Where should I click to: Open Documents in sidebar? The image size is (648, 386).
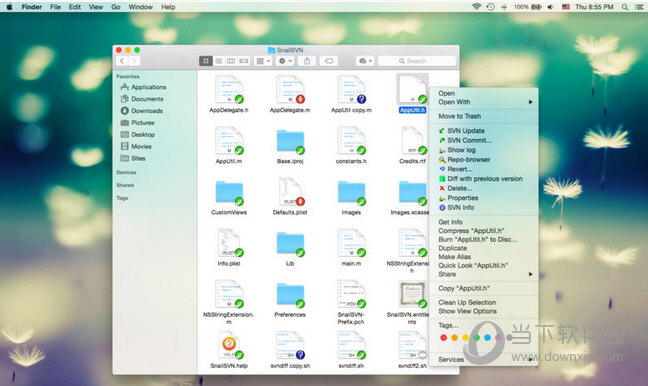click(x=142, y=99)
